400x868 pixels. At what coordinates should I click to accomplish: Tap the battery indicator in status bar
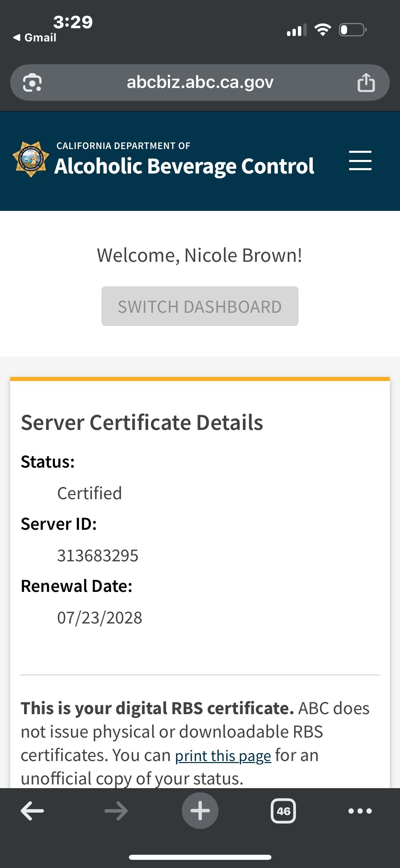pyautogui.click(x=353, y=30)
